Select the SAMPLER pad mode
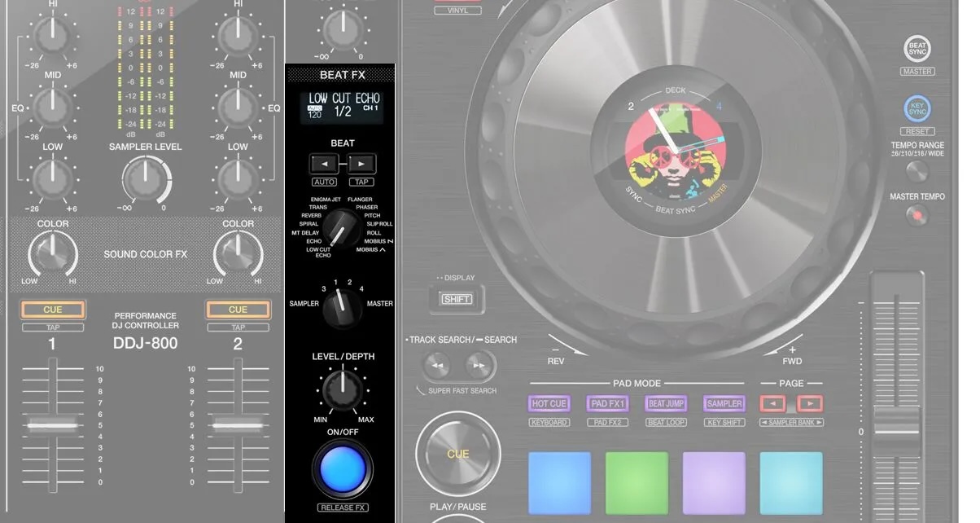The height and width of the screenshot is (523, 980). 724,403
